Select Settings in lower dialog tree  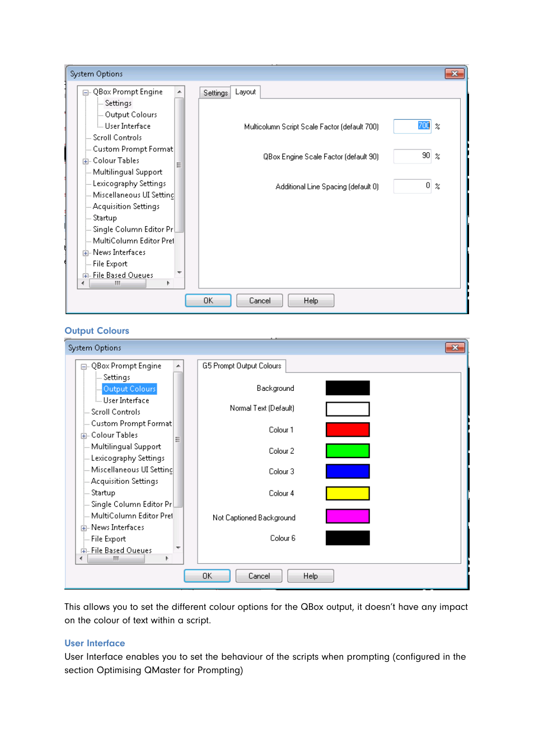click(116, 377)
